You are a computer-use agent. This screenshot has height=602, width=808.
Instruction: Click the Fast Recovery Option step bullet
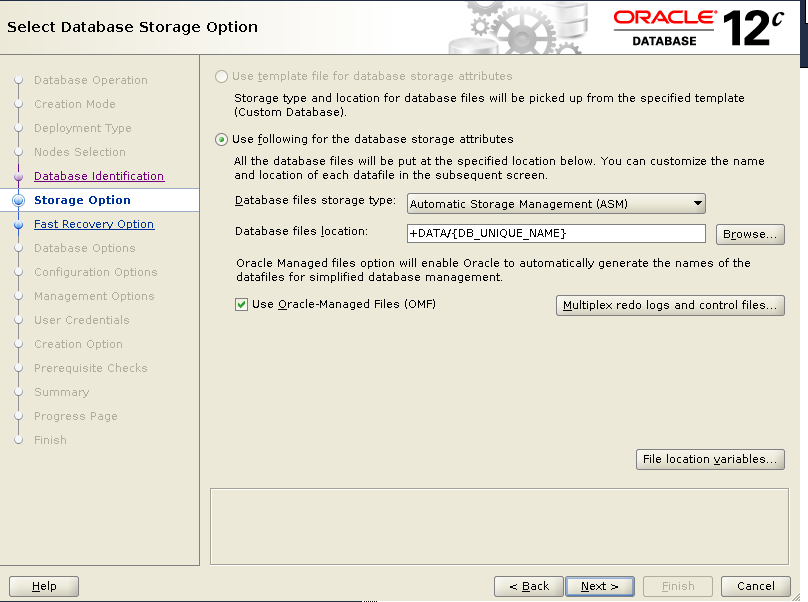pos(17,225)
